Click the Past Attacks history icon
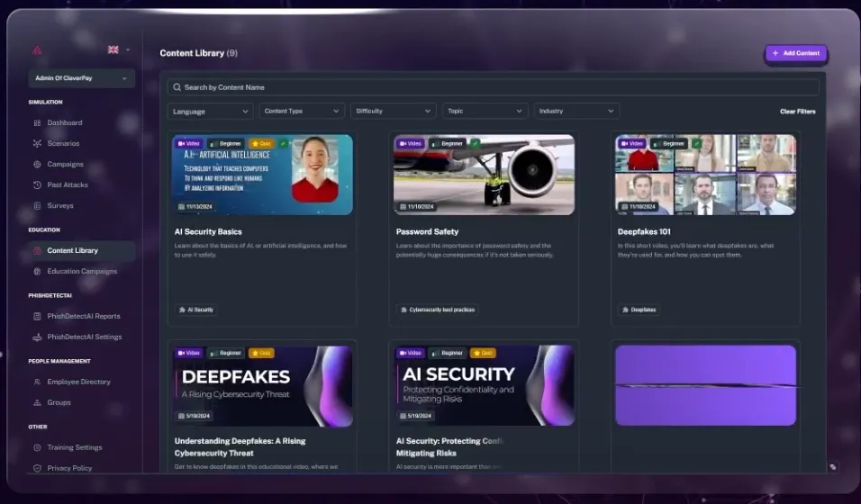Image resolution: width=861 pixels, height=504 pixels. point(37,184)
